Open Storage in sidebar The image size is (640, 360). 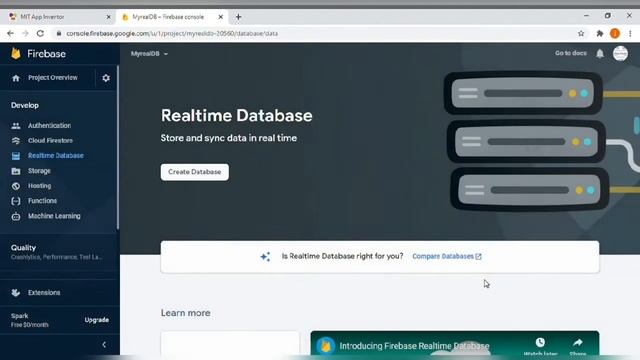[x=39, y=171]
